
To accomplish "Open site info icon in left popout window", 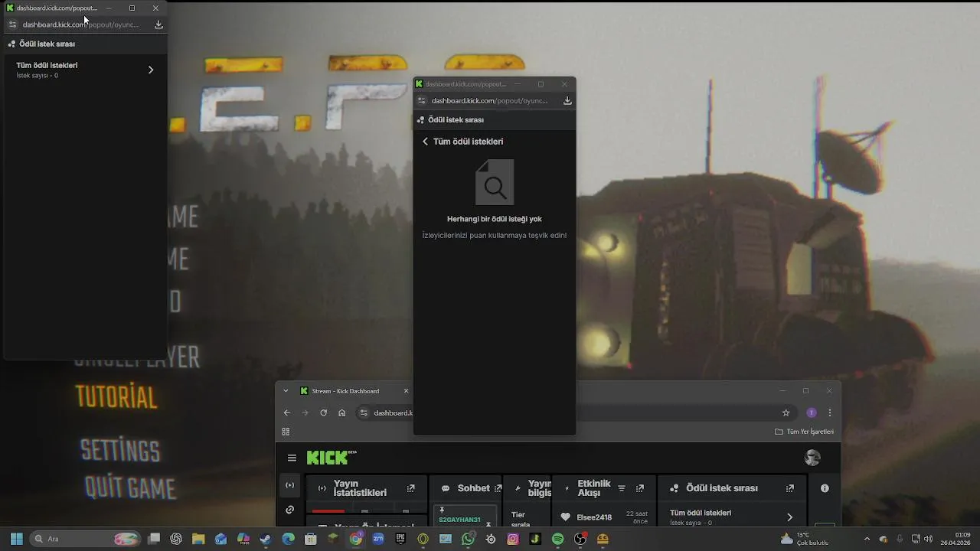I will 12,24.
